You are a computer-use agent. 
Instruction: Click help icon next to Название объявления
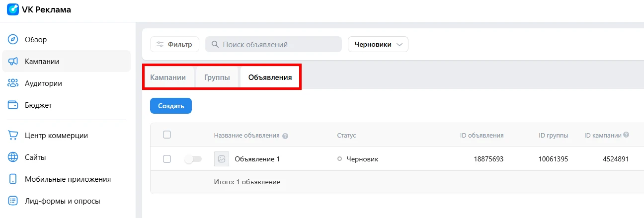coord(285,136)
